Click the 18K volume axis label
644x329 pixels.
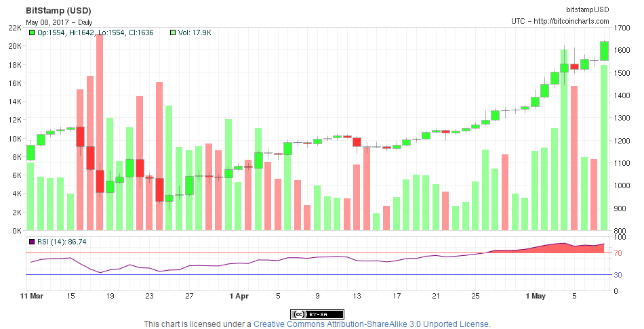tap(15, 65)
